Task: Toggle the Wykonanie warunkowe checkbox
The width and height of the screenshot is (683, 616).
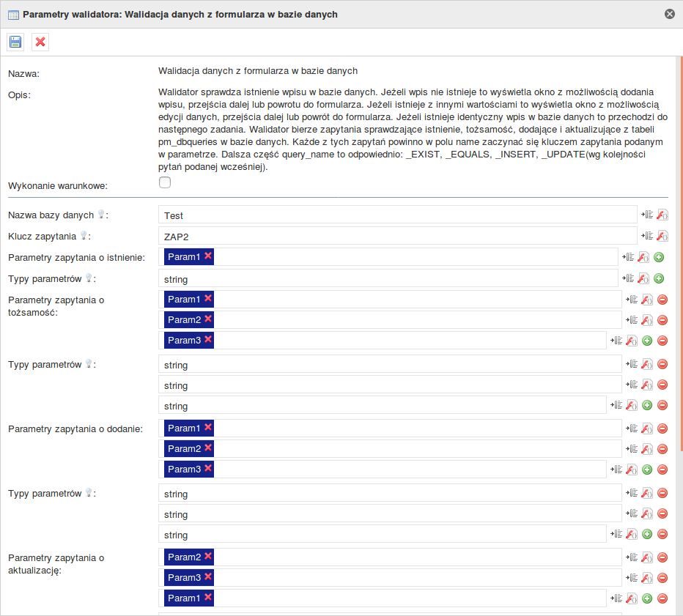Action: click(x=165, y=183)
